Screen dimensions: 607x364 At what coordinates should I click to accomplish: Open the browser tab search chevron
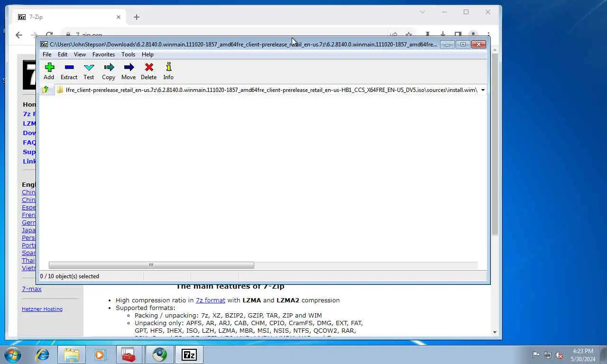[x=422, y=12]
